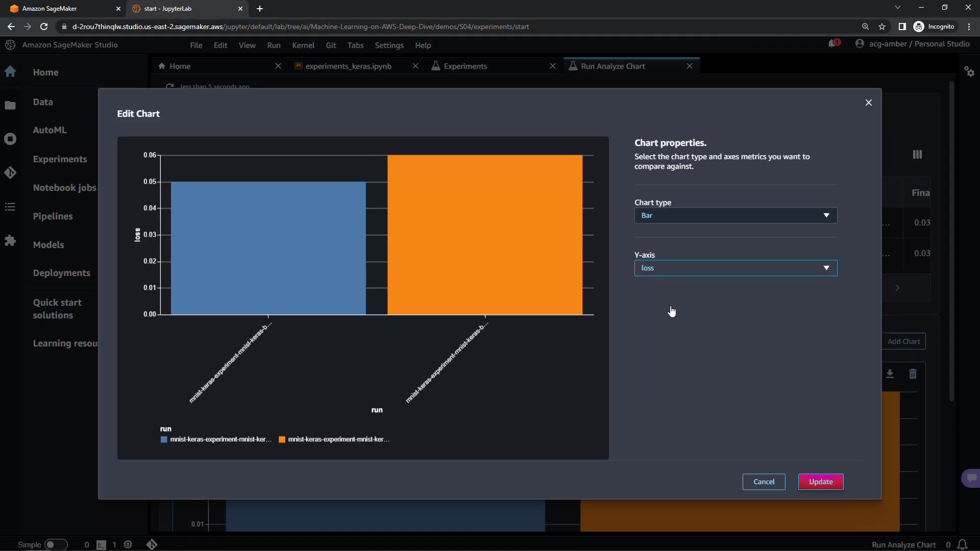Toggle the blue run legend entry

216,439
